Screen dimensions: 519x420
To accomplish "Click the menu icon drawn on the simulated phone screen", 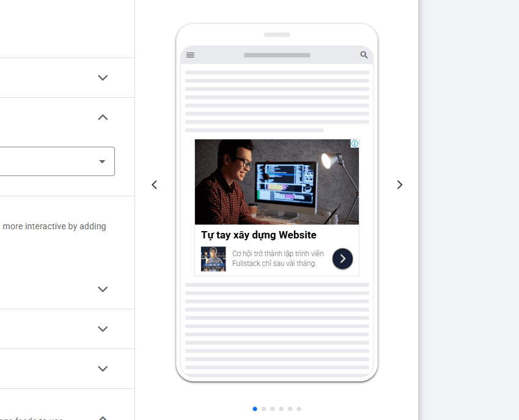I will (x=190, y=54).
